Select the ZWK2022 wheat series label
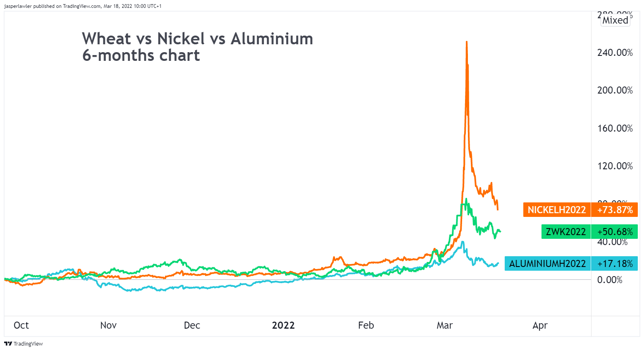Image resolution: width=644 pixels, height=351 pixels. point(565,232)
